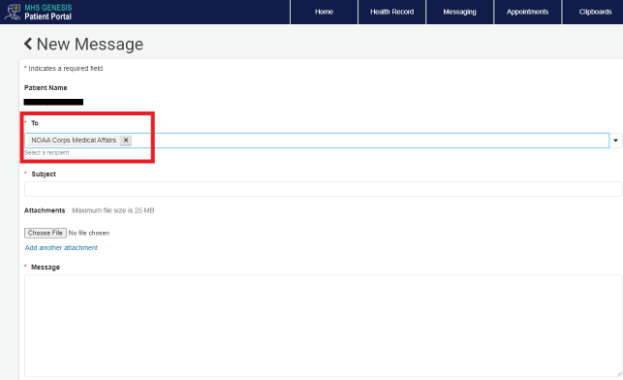The height and width of the screenshot is (380, 623).
Task: Click the Patient Name label
Action: tap(46, 88)
